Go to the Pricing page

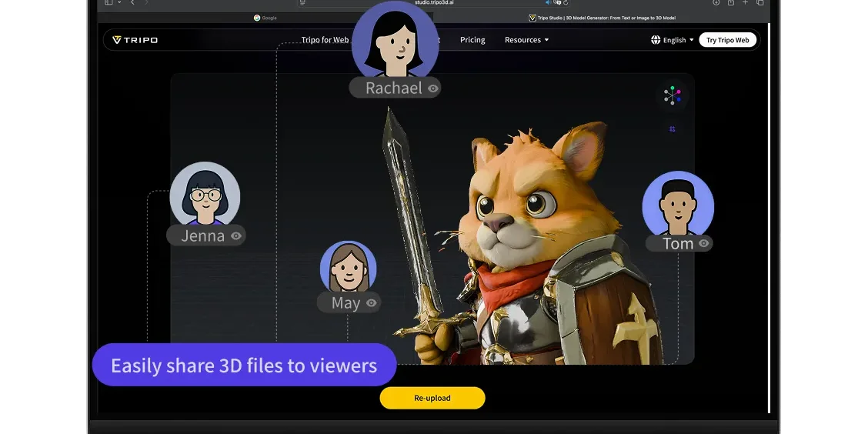point(472,40)
